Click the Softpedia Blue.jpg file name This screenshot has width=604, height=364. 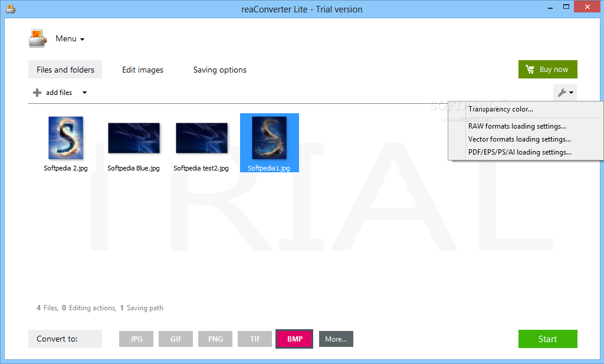coord(133,168)
